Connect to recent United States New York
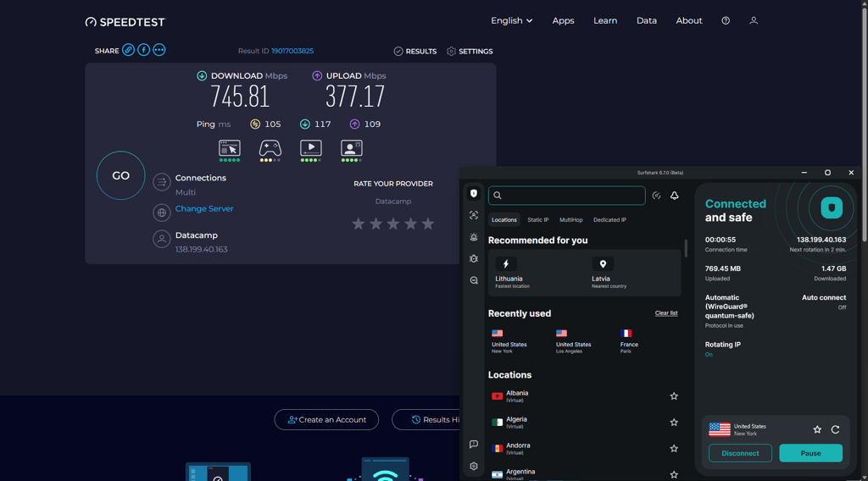868x481 pixels. pos(509,341)
